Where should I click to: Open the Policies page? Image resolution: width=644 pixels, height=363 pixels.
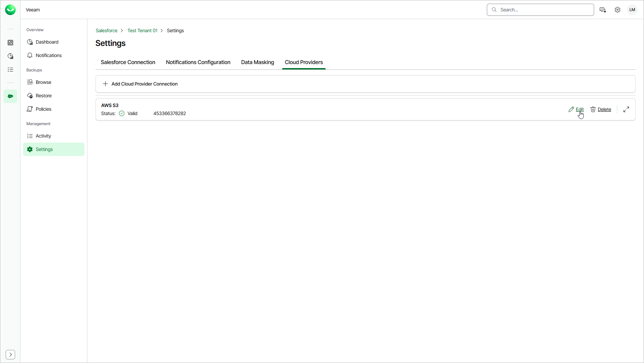pos(54,109)
